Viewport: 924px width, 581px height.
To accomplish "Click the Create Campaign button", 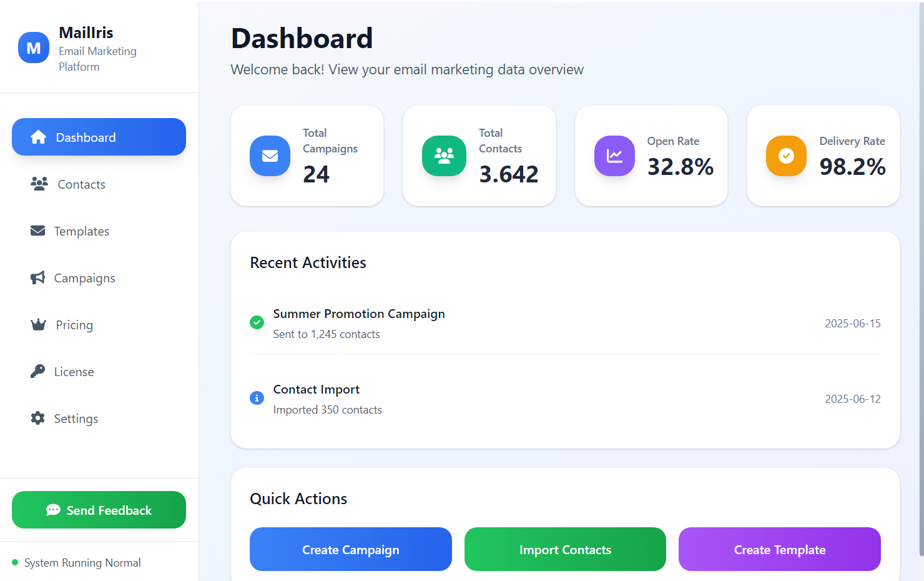I will point(351,549).
